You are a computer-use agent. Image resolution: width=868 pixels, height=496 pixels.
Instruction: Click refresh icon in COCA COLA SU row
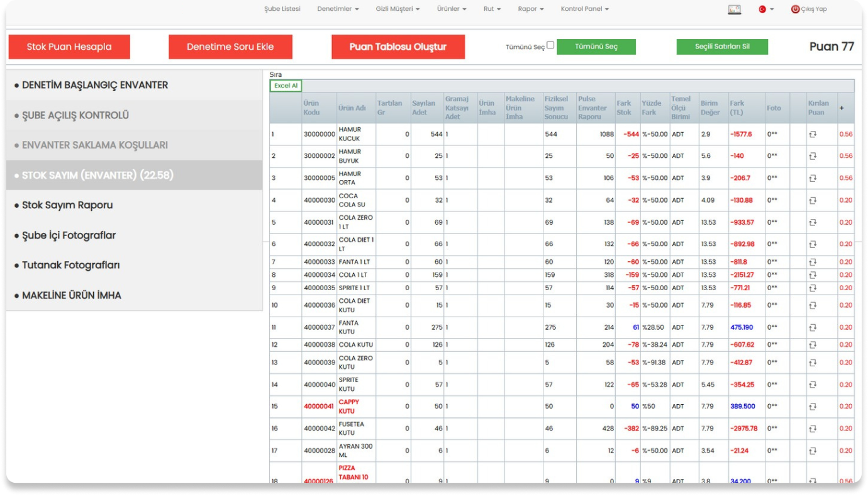[x=813, y=200]
